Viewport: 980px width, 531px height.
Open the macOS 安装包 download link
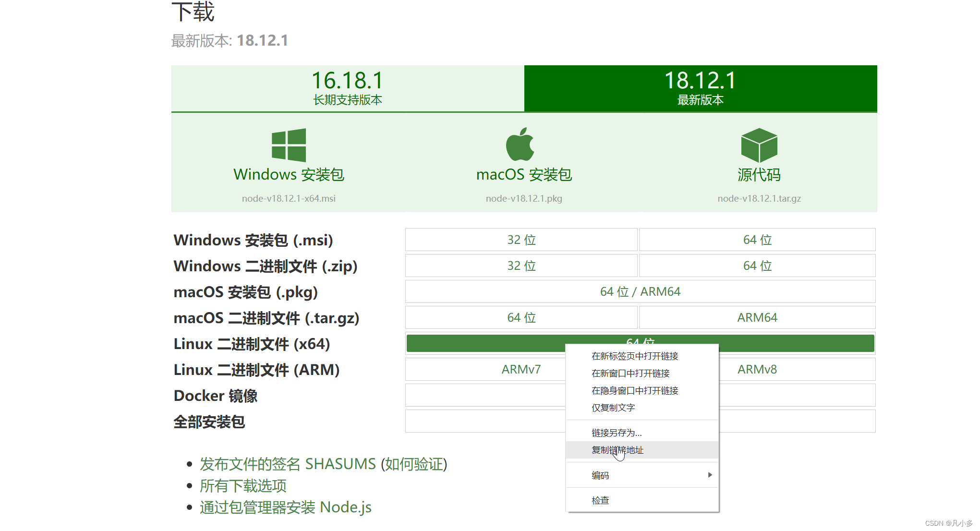coord(524,174)
